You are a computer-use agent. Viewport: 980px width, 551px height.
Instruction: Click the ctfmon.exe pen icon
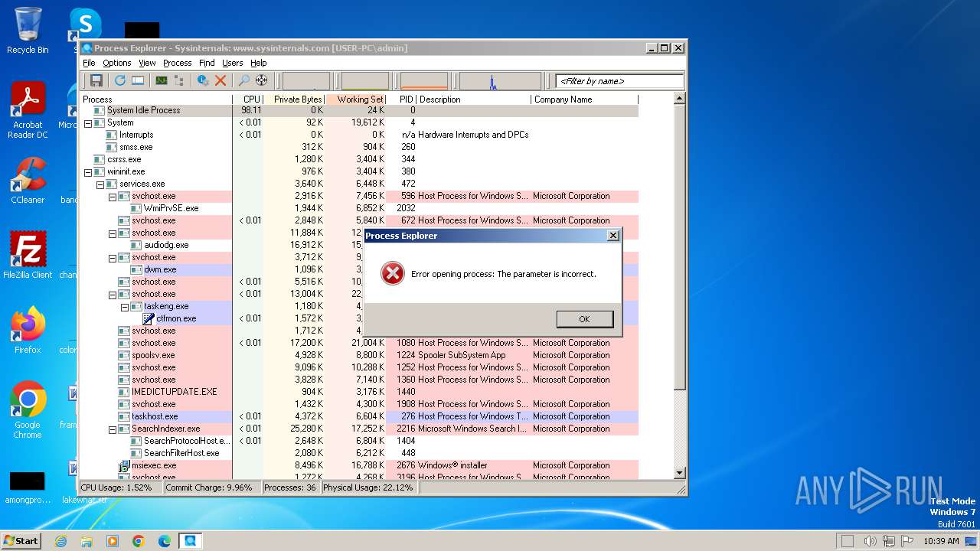149,318
